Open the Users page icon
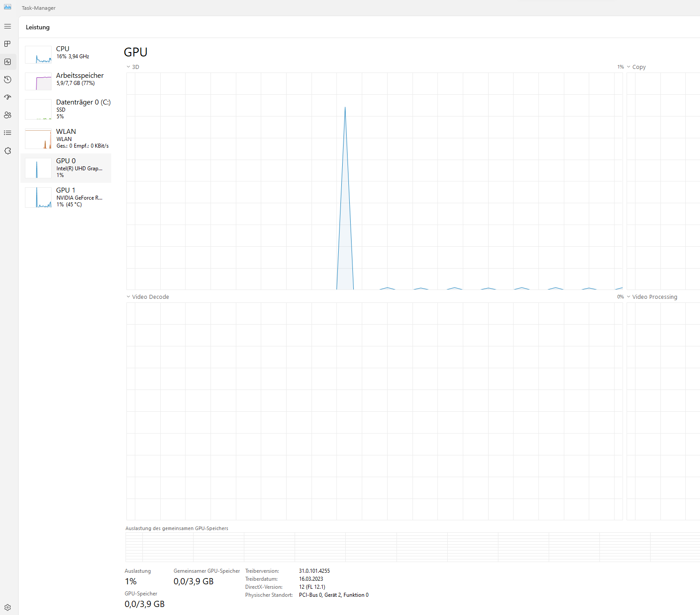This screenshot has width=700, height=615. coord(8,115)
